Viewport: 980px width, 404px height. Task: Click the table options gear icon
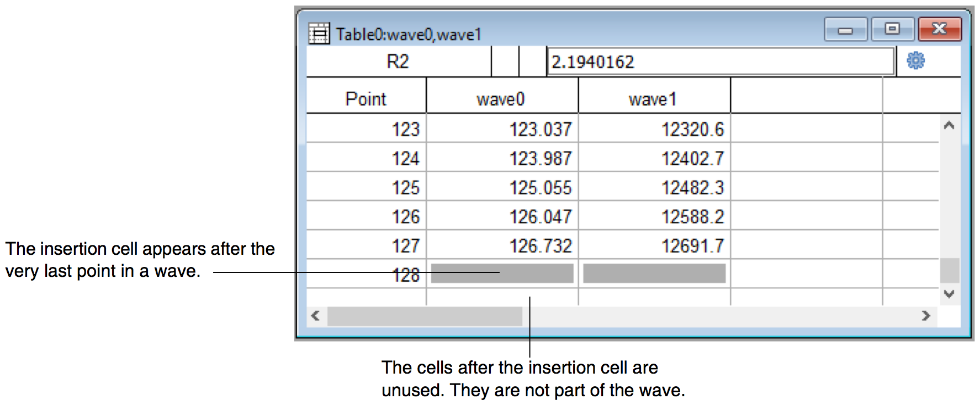[x=915, y=60]
